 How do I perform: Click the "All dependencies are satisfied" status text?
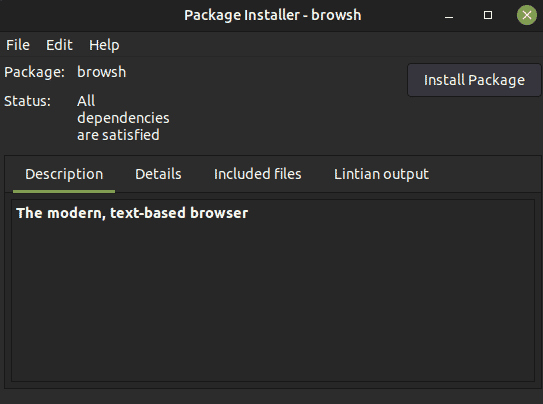(123, 118)
